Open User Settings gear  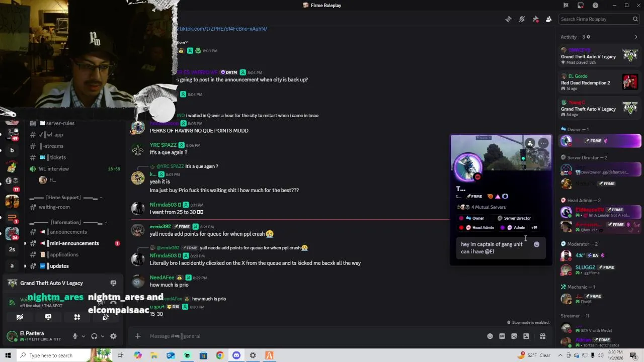point(113,336)
